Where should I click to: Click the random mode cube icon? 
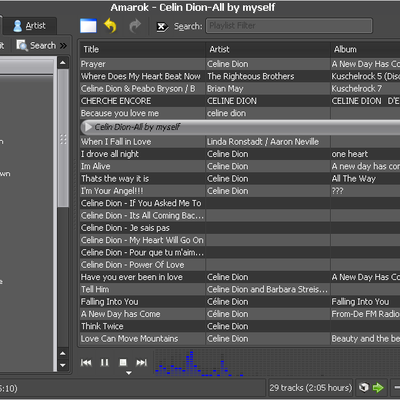364,388
